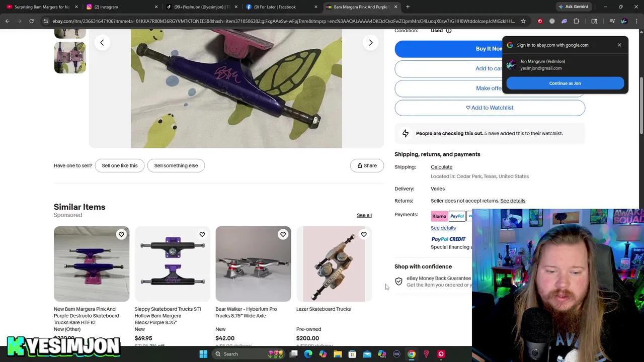644x362 pixels.
Task: Continue as Jon in the Google popup
Action: coord(565,83)
